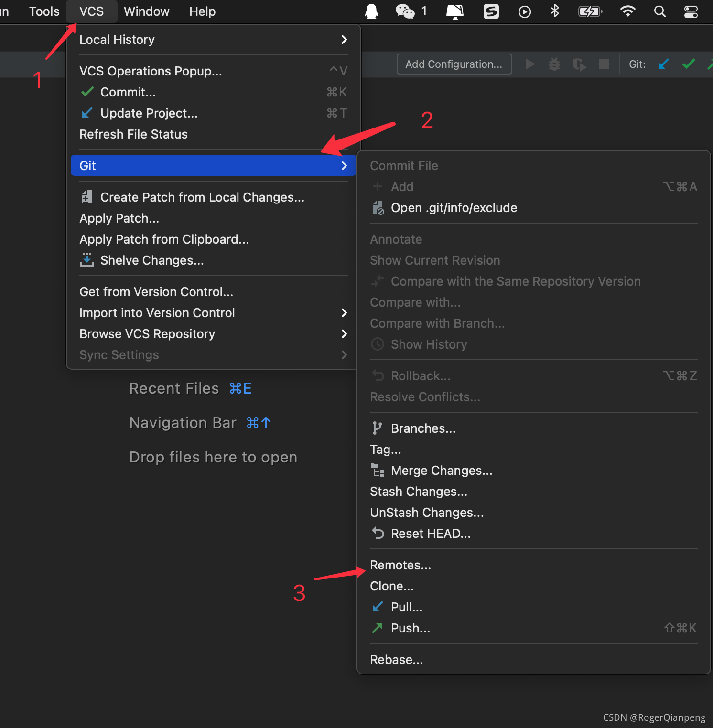Click the Stop square icon in toolbar

tap(604, 64)
